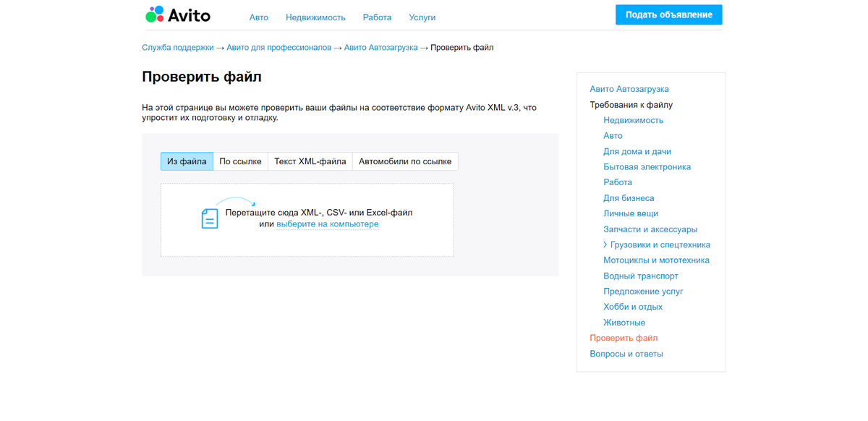Click the Проверить файл breadcrumb text
The image size is (868, 421).
click(x=462, y=48)
